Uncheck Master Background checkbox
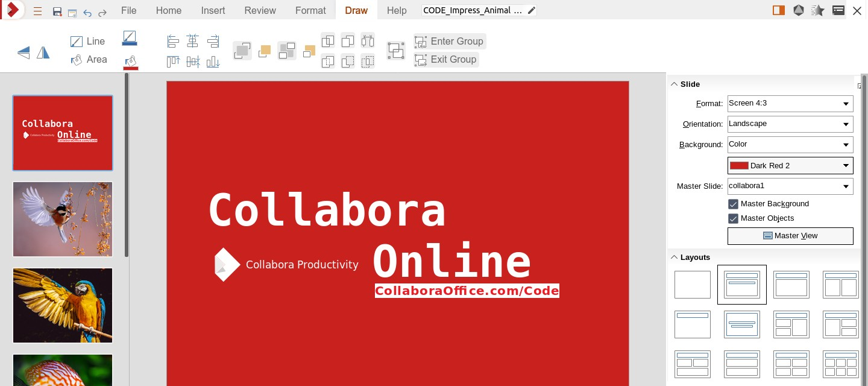The width and height of the screenshot is (868, 386). (x=733, y=204)
